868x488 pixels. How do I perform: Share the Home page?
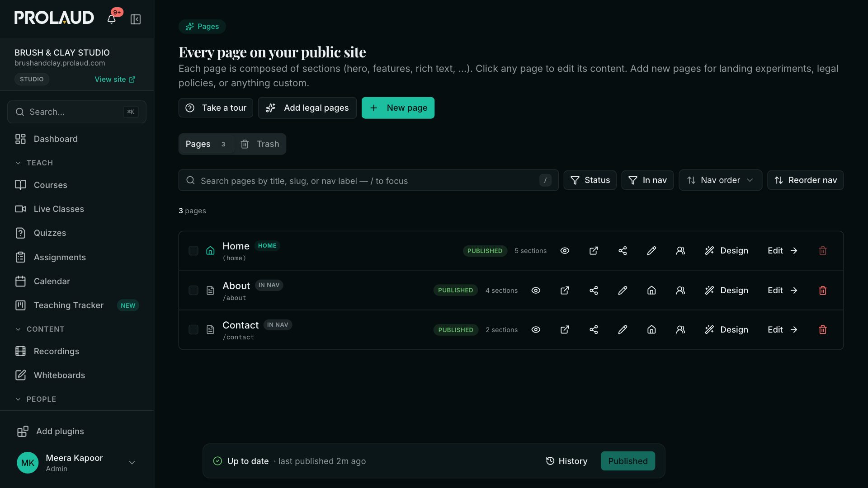coord(623,251)
